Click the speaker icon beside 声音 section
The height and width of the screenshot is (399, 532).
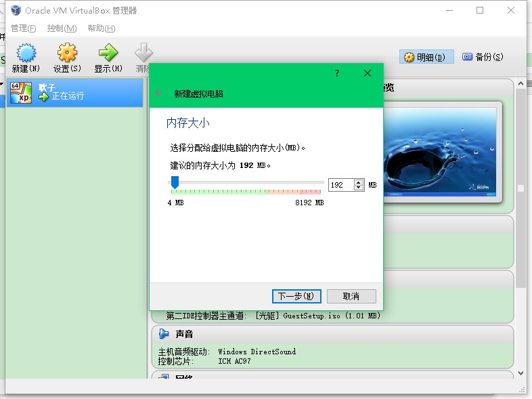pos(164,334)
